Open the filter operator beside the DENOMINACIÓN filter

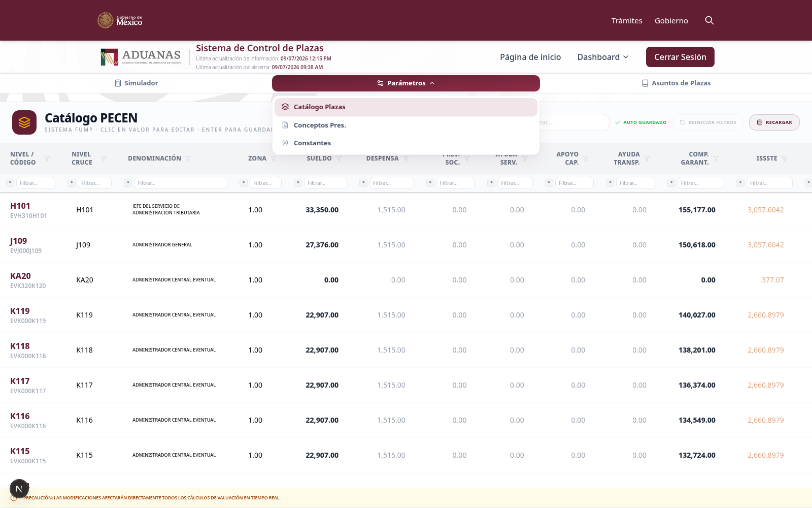click(x=128, y=183)
